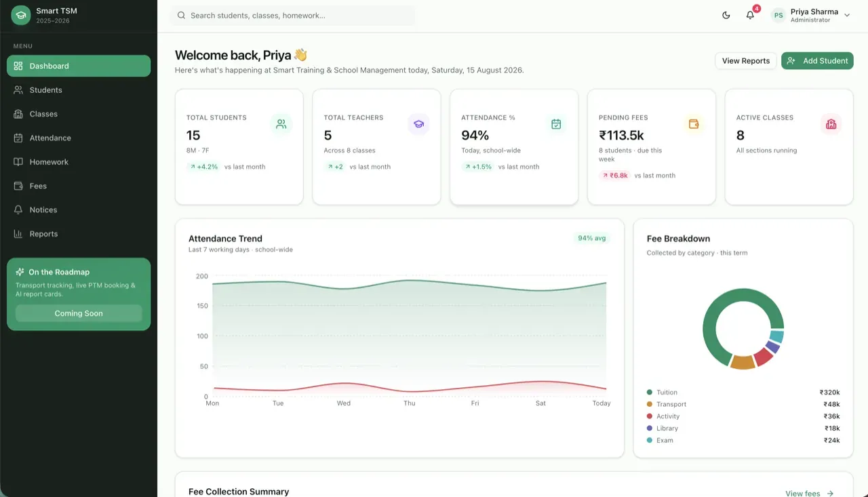Click the Coming Soon button

coord(79,313)
